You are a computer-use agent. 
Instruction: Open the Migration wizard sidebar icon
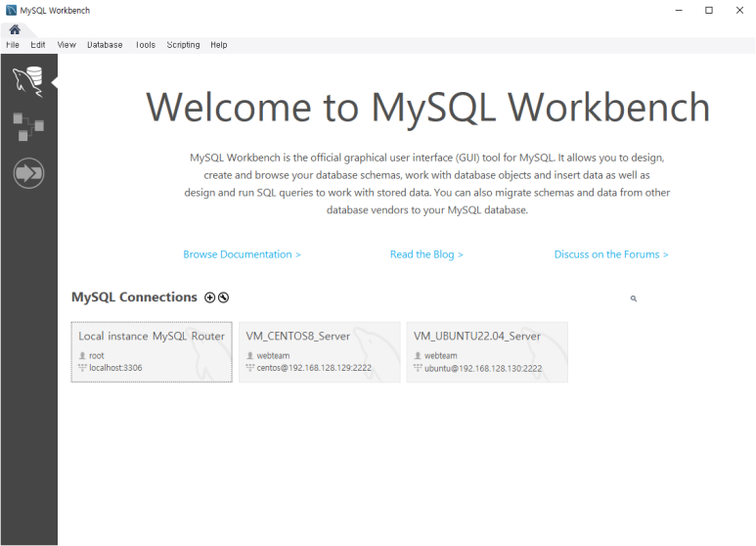[28, 172]
